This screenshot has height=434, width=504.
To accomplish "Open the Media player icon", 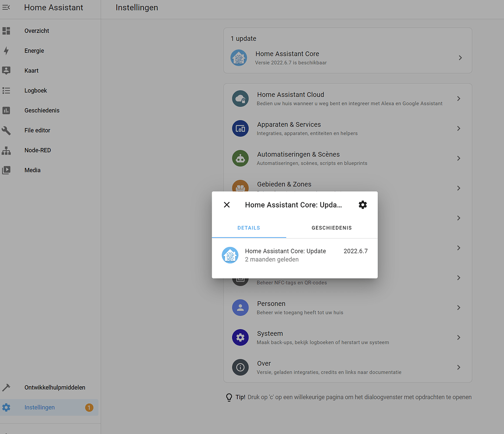I will pos(6,170).
